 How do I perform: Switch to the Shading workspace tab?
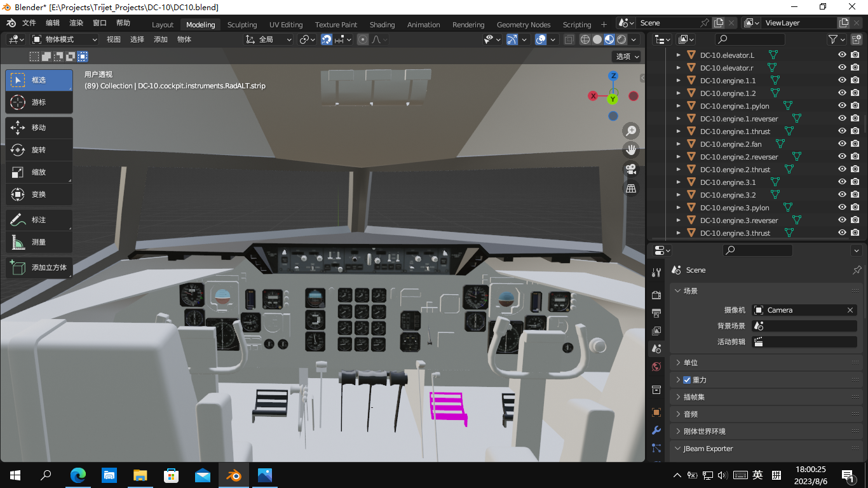coord(382,25)
